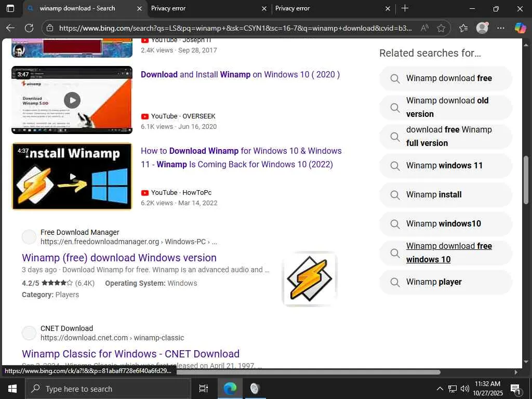Open the Install Winamp HowToPc video thumbnail

tap(72, 177)
